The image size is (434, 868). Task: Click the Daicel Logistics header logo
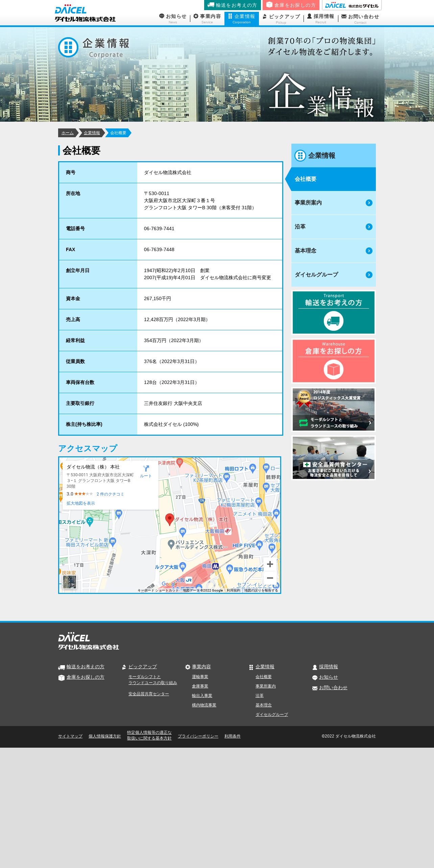coord(85,14)
